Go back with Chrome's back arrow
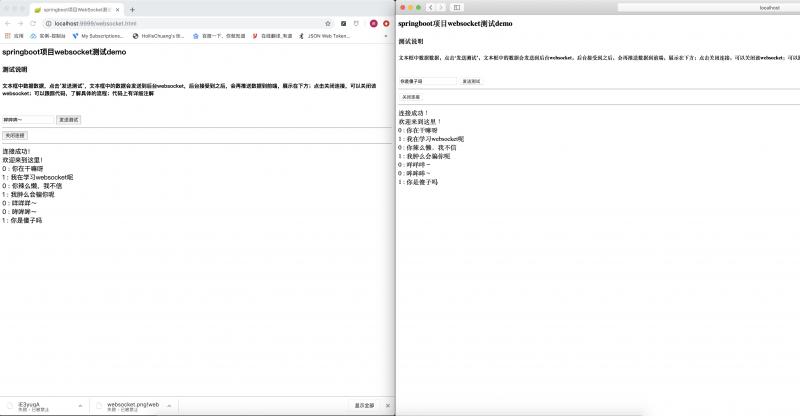 8,23
